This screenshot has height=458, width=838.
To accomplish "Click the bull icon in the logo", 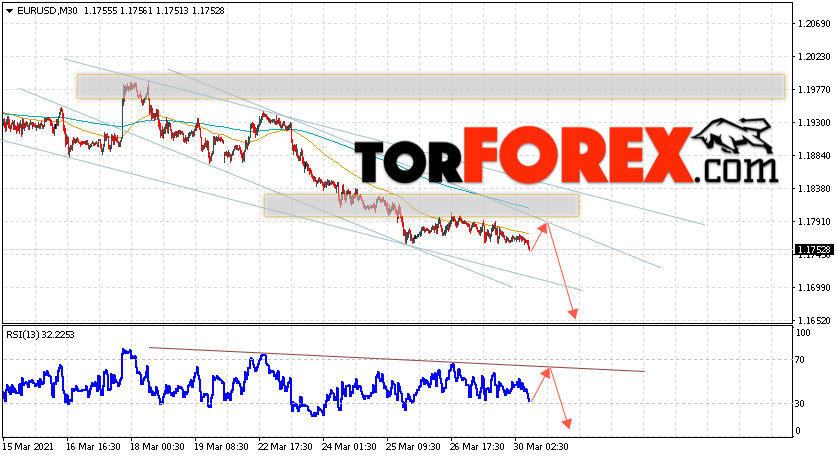I will (733, 137).
